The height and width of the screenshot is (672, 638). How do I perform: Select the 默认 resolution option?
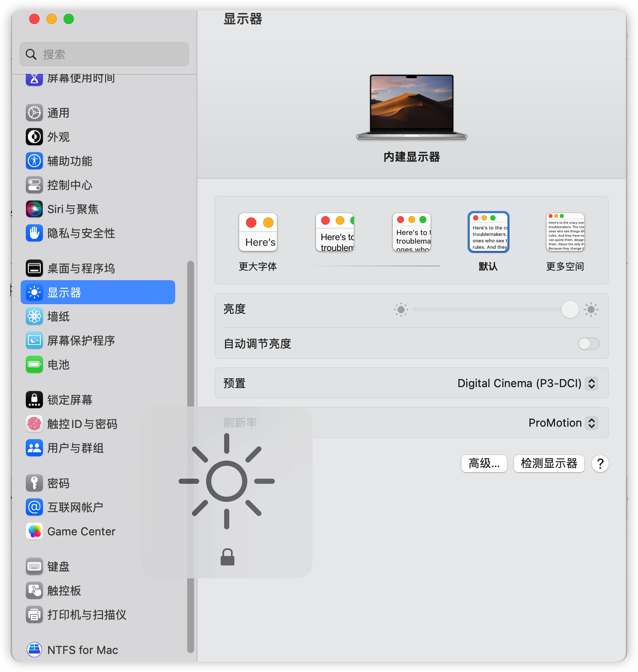point(489,242)
